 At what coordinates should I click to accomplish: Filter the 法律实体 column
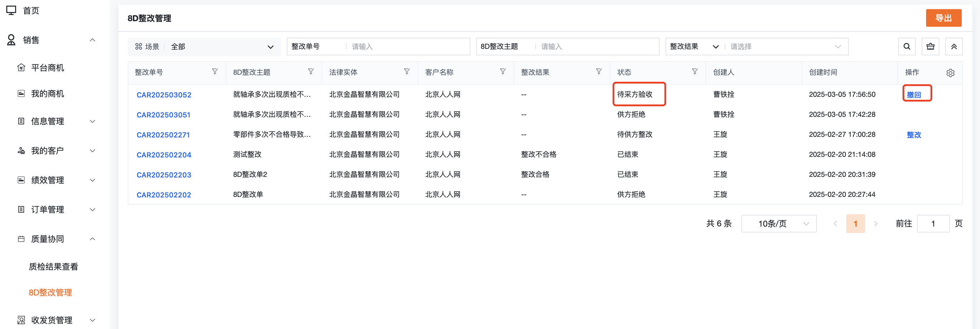pyautogui.click(x=407, y=72)
